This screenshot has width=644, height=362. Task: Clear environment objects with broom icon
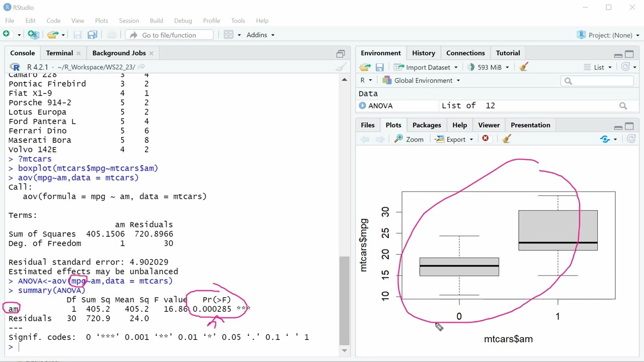click(x=524, y=67)
